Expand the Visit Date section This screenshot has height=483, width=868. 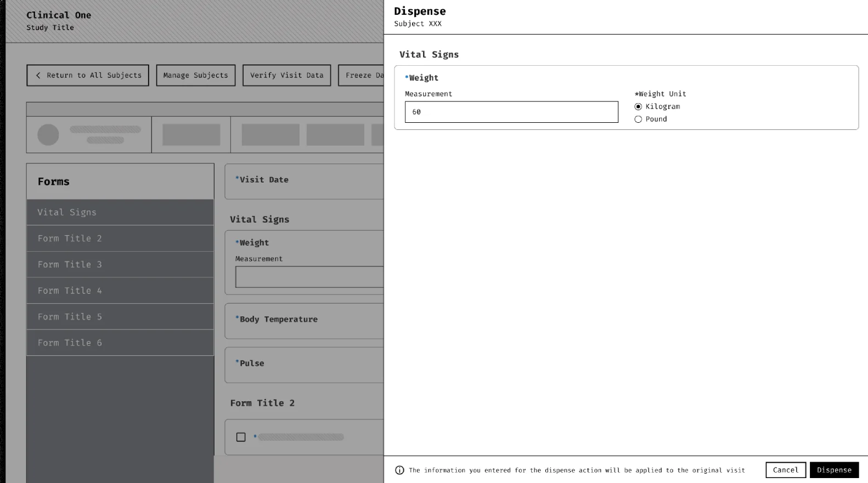tap(305, 181)
